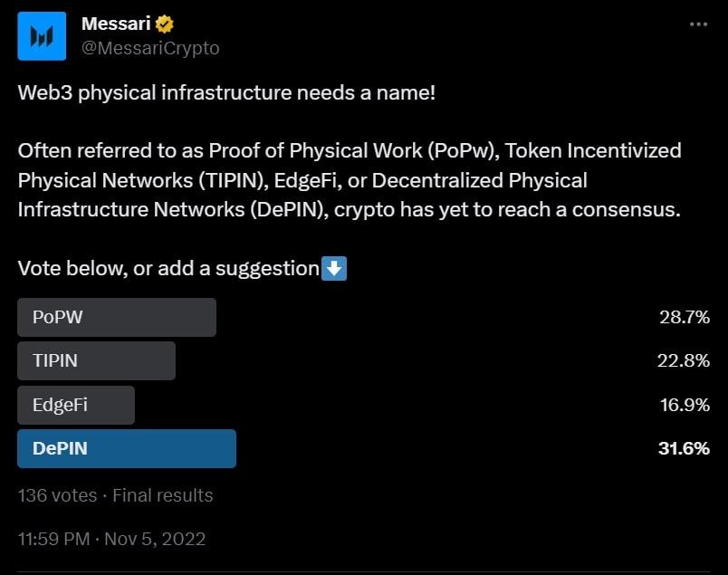The image size is (728, 575).
Task: Select the TIPIN poll option
Action: pos(96,360)
